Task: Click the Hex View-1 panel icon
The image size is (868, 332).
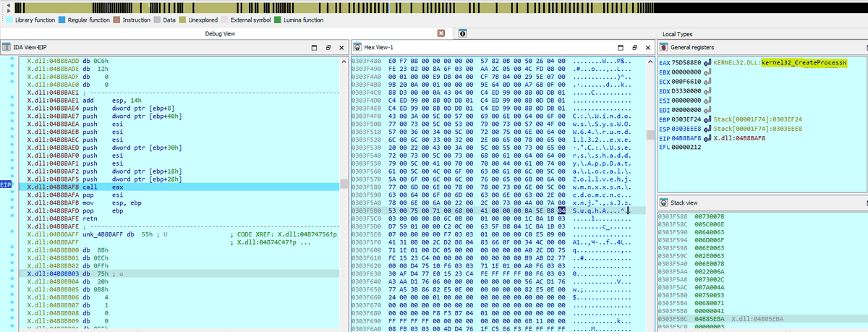Action: click(357, 47)
